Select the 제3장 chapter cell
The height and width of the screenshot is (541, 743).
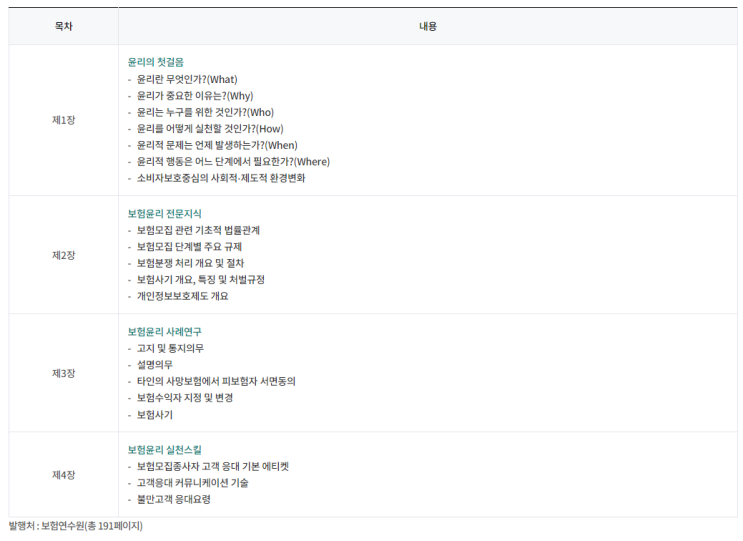coord(63,373)
